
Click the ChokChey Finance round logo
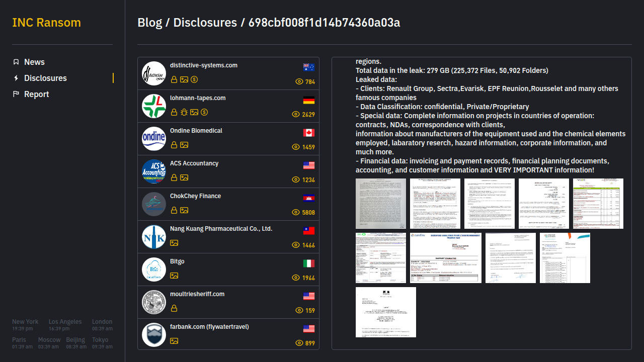coord(154,204)
